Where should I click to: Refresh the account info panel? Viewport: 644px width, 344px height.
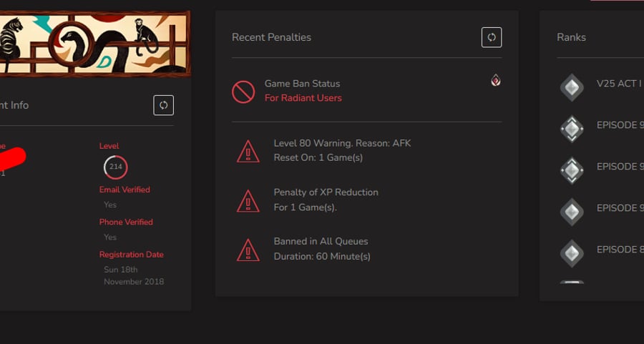click(x=163, y=105)
